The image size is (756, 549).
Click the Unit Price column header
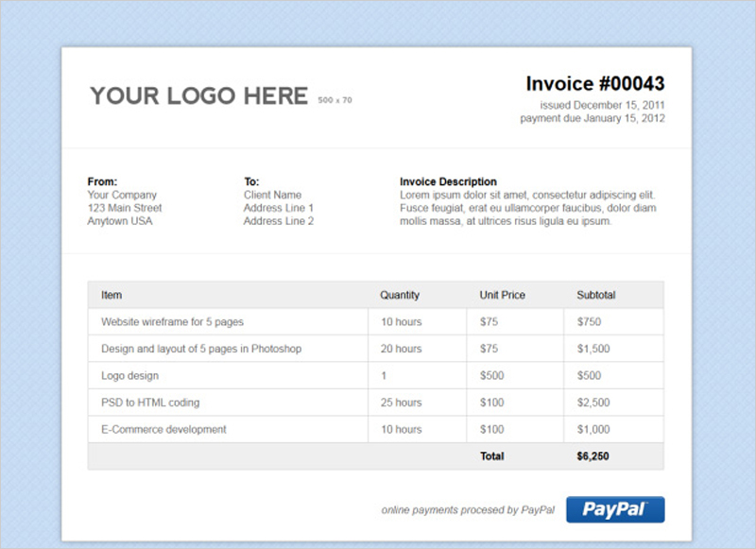[502, 295]
